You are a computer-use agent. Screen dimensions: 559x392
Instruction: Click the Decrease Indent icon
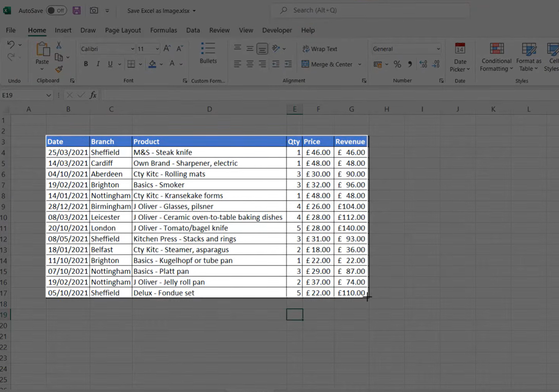tap(276, 64)
